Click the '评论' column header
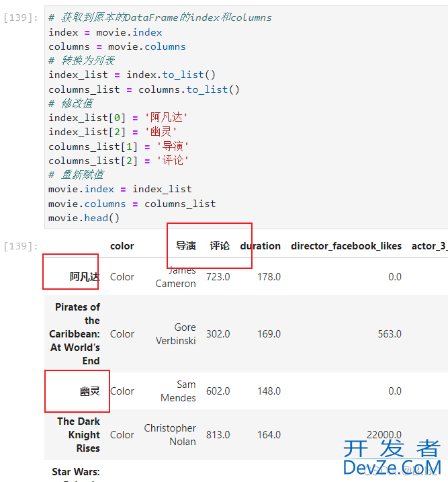 [x=220, y=246]
